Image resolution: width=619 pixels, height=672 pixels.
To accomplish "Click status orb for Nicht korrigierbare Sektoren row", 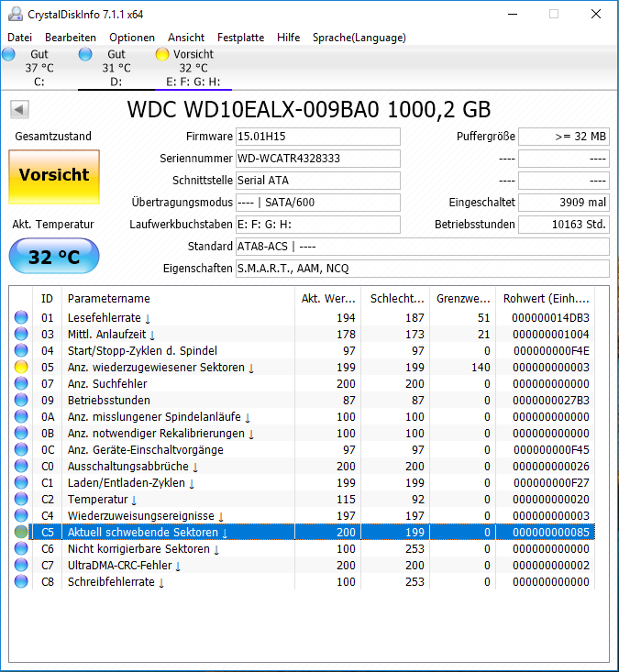I will [x=21, y=548].
